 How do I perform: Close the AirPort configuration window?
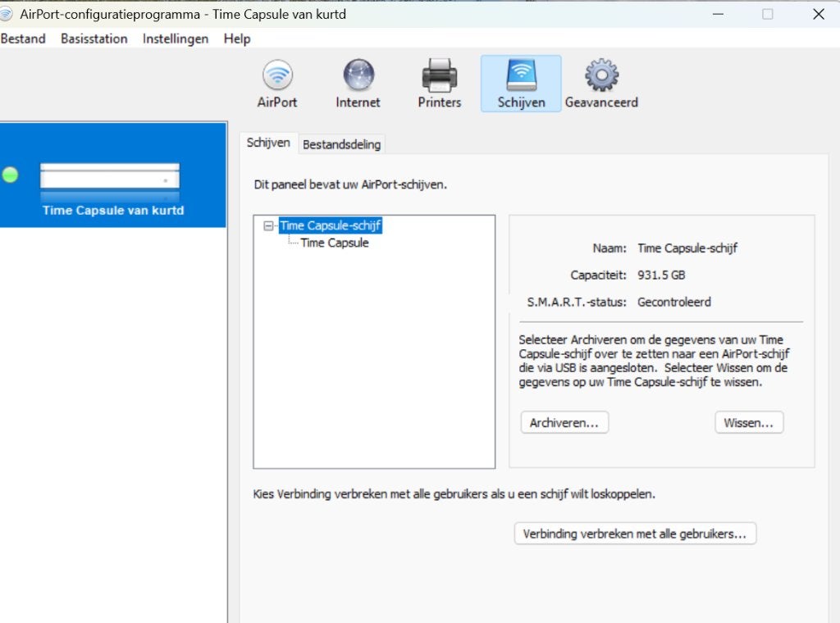coord(818,15)
